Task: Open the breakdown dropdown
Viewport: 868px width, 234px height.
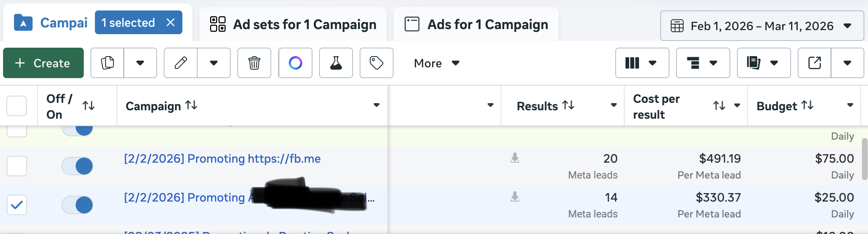Action: pyautogui.click(x=703, y=63)
